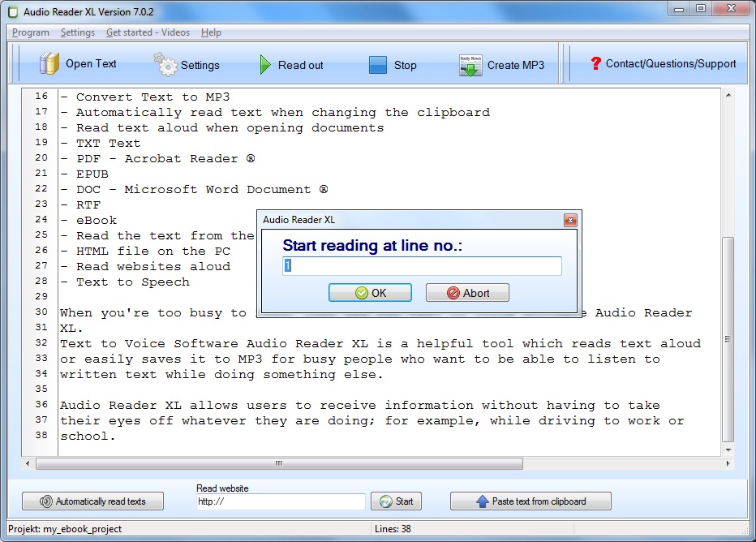This screenshot has height=542, width=756.
Task: Click the line number input in the dialog
Action: point(421,265)
